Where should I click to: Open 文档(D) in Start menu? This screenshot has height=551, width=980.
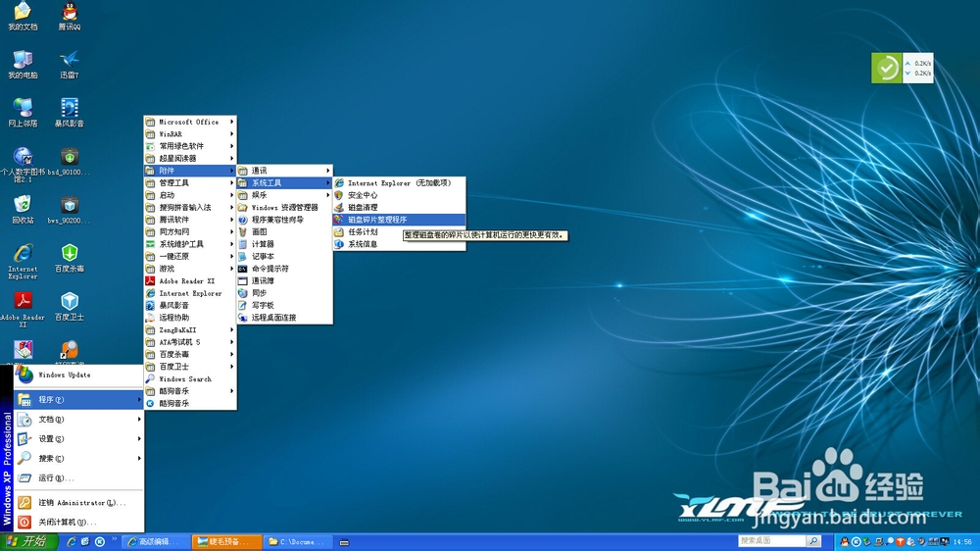point(78,419)
